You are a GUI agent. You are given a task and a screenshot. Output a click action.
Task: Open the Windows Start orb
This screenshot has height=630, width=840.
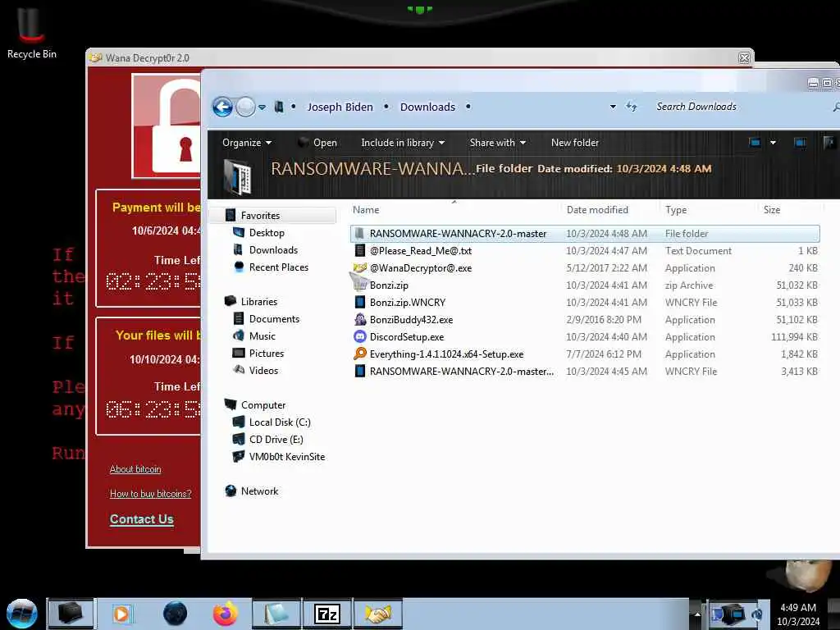(21, 614)
